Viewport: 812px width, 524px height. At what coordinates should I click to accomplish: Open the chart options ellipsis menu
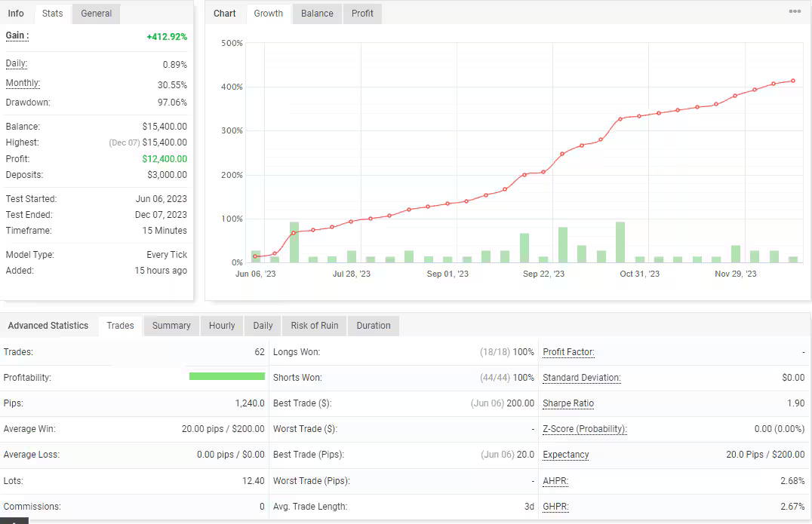coord(795,11)
